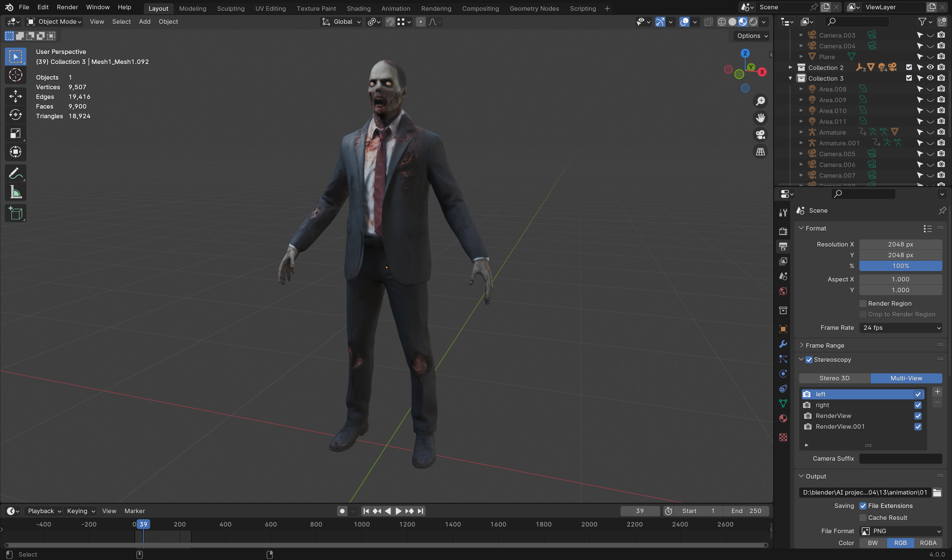Open the Object Mode dropdown

(54, 22)
